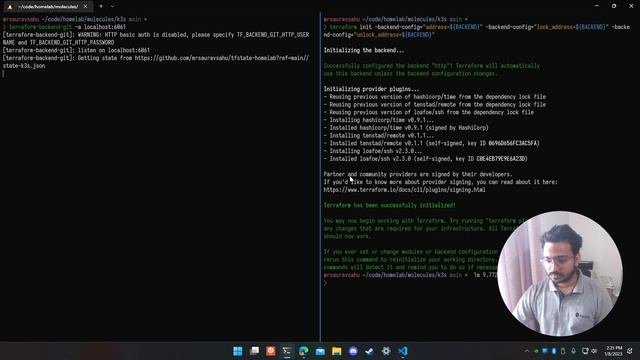The width and height of the screenshot is (640, 360).
Task: Click 'Successfully configured the backend' line
Action: [x=431, y=66]
